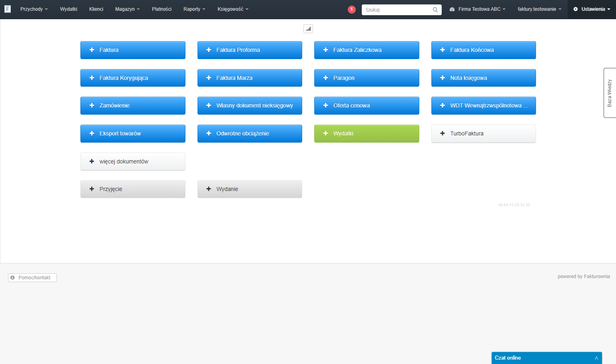Follow the powered by Fakturownia link
This screenshot has width=616, height=364.
click(x=584, y=276)
